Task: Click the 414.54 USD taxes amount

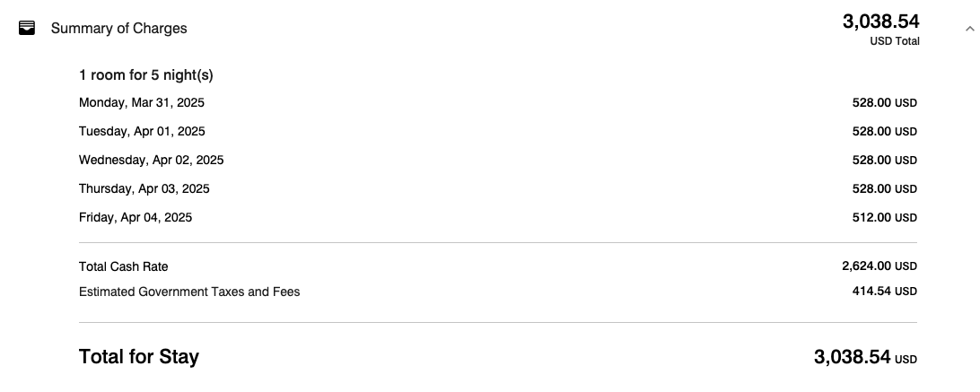Action: (x=884, y=292)
